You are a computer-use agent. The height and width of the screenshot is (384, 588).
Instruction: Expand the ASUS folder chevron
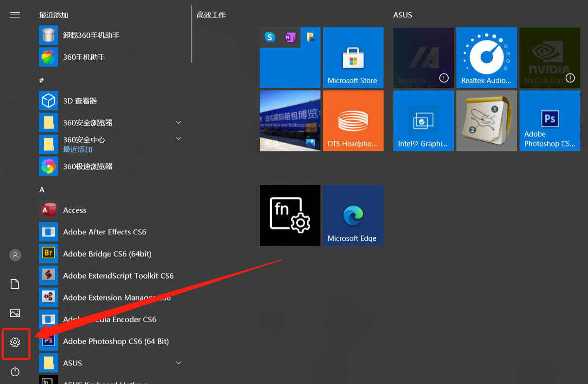178,363
